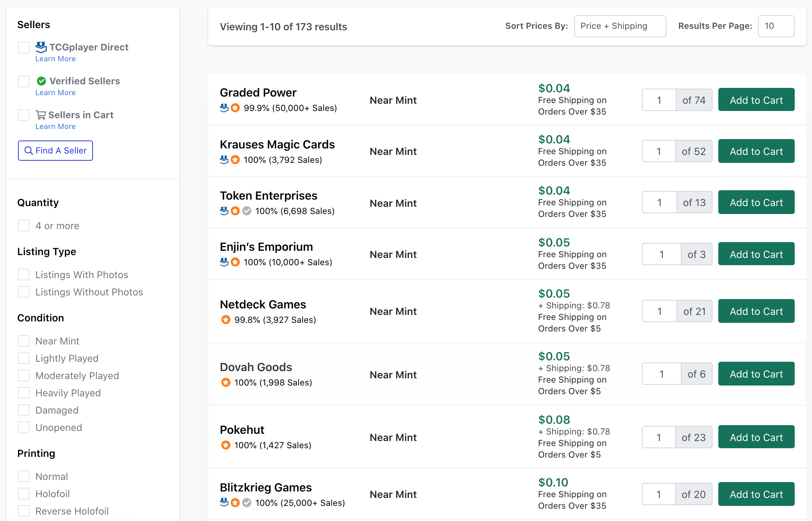
Task: Click Learn More under TCGplayer Direct
Action: click(x=55, y=59)
